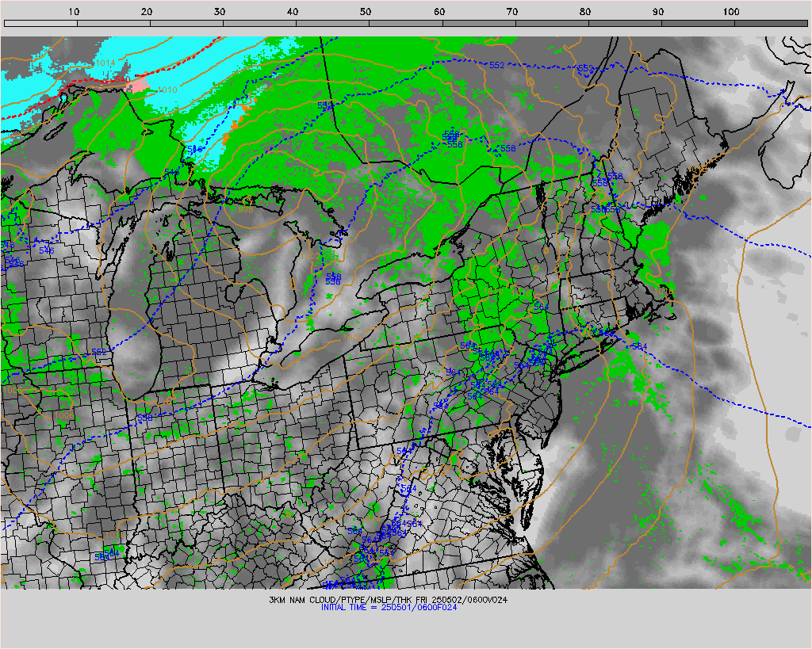Click the "70" scale label
The image size is (812, 649).
pos(512,11)
